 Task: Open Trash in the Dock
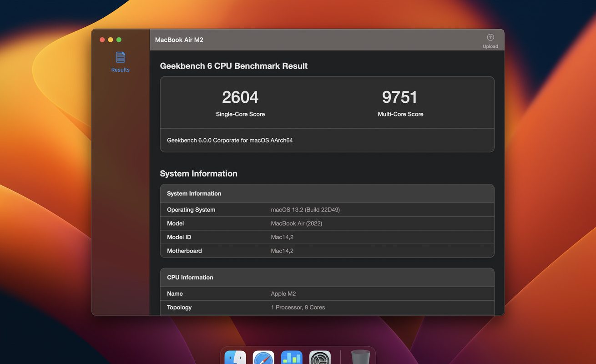360,358
